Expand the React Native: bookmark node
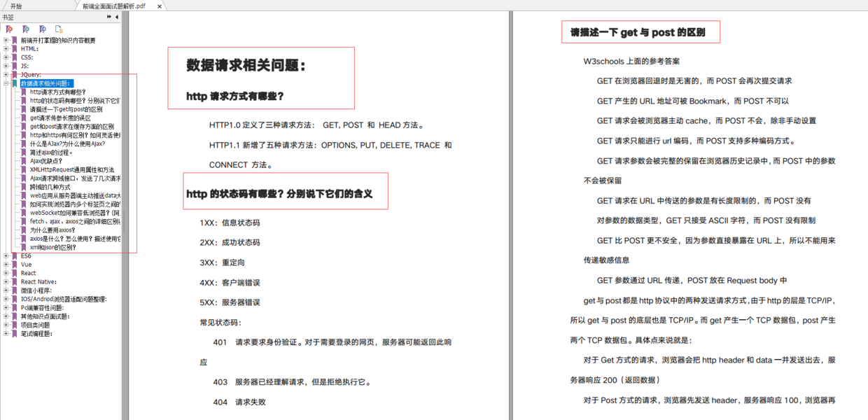The height and width of the screenshot is (420, 868). pos(6,282)
